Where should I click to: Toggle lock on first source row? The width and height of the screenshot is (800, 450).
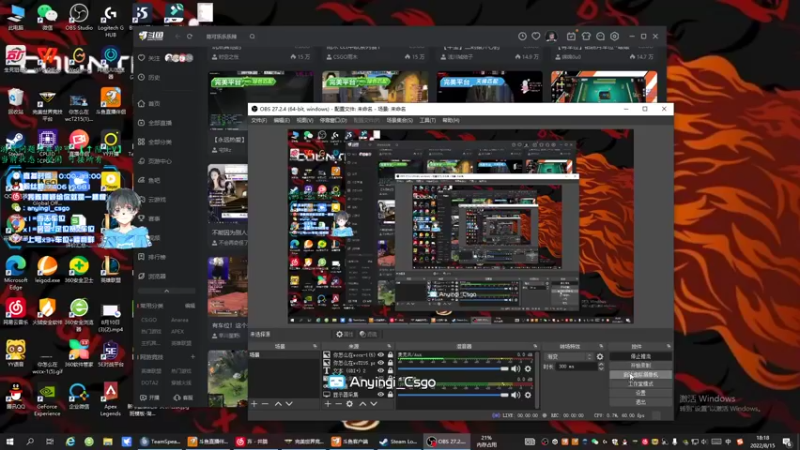point(390,355)
